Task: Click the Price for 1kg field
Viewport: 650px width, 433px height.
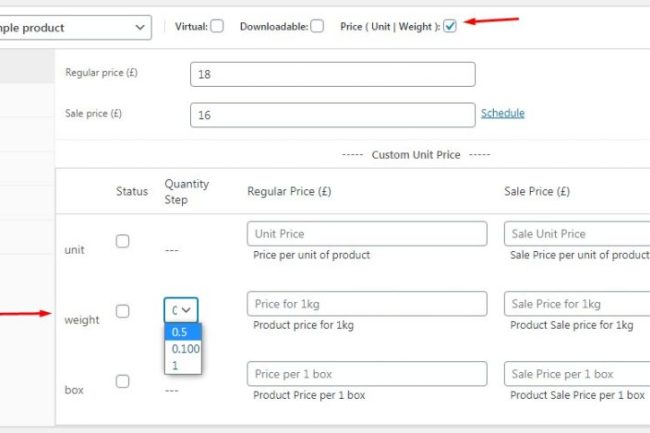Action: [x=366, y=304]
